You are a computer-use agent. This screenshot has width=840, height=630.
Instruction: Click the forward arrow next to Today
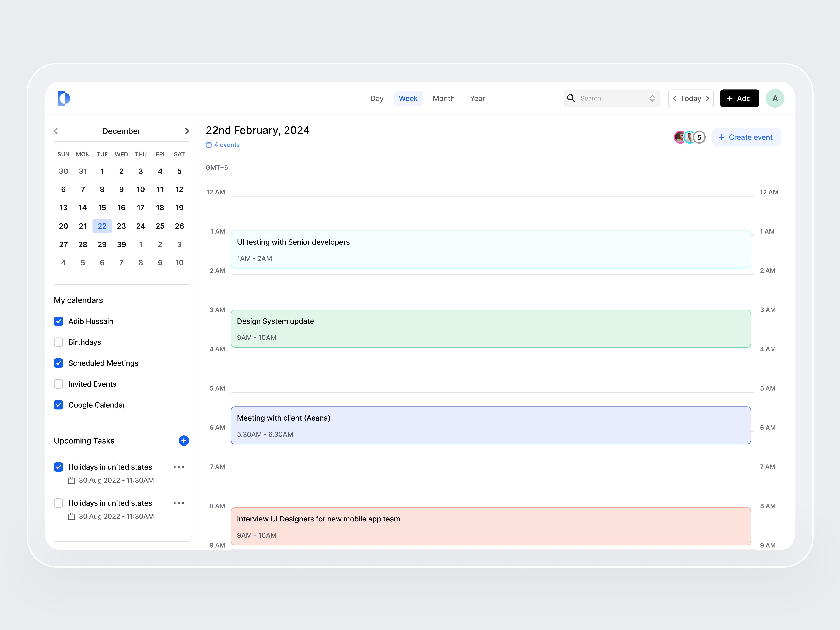tap(707, 98)
